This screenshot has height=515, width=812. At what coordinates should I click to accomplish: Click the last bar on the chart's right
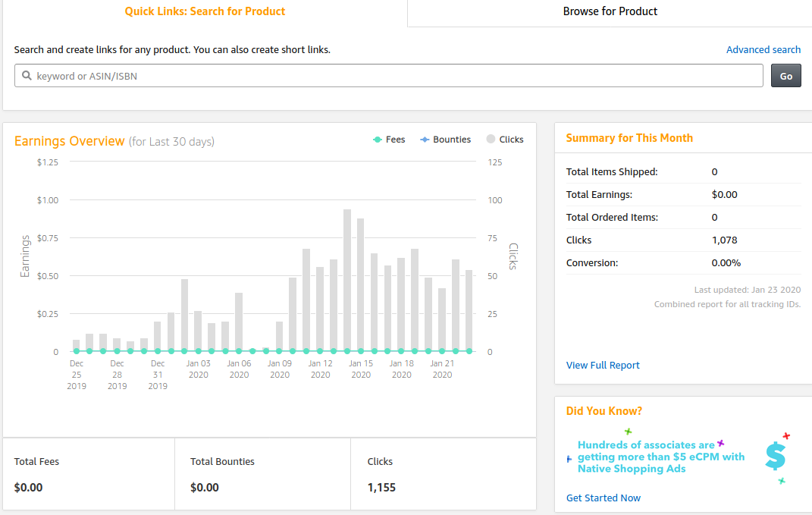pos(469,310)
